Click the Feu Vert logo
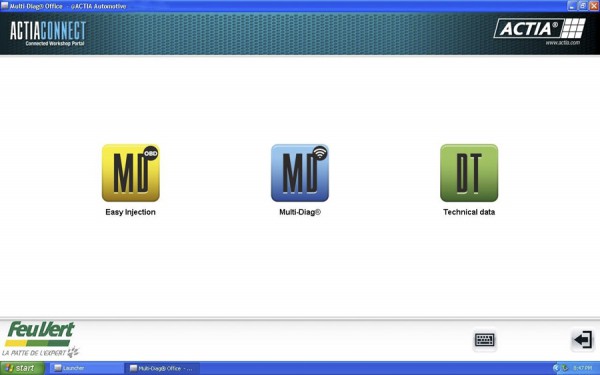 click(x=40, y=339)
